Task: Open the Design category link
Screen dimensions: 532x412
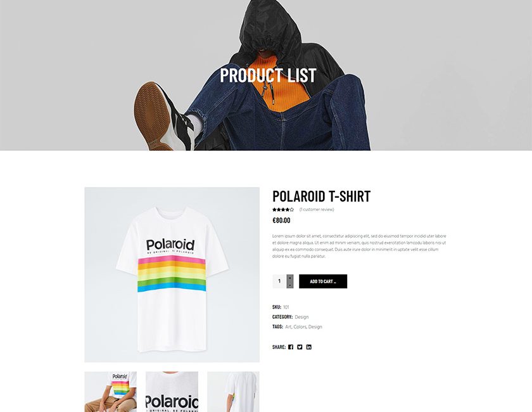Action: tap(301, 317)
